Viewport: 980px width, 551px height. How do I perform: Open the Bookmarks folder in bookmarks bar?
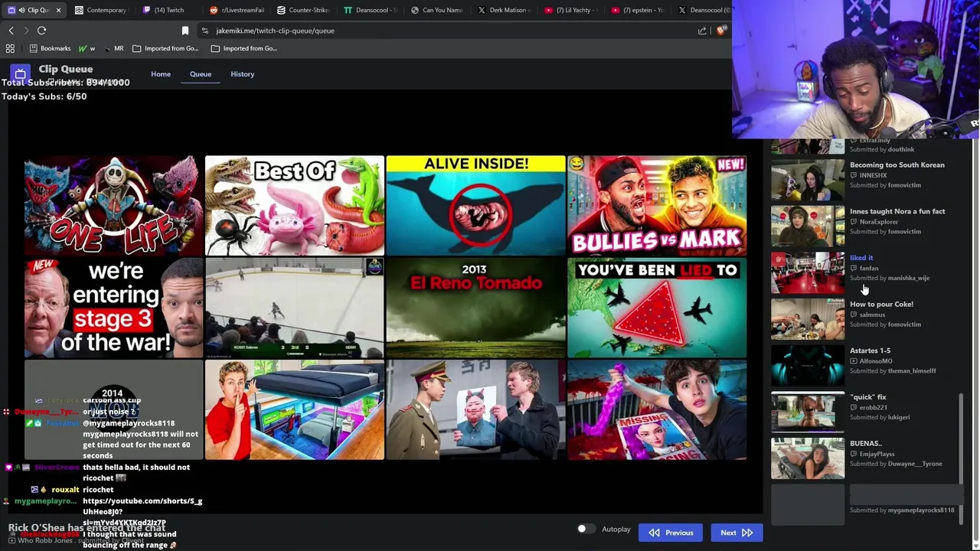click(x=50, y=48)
